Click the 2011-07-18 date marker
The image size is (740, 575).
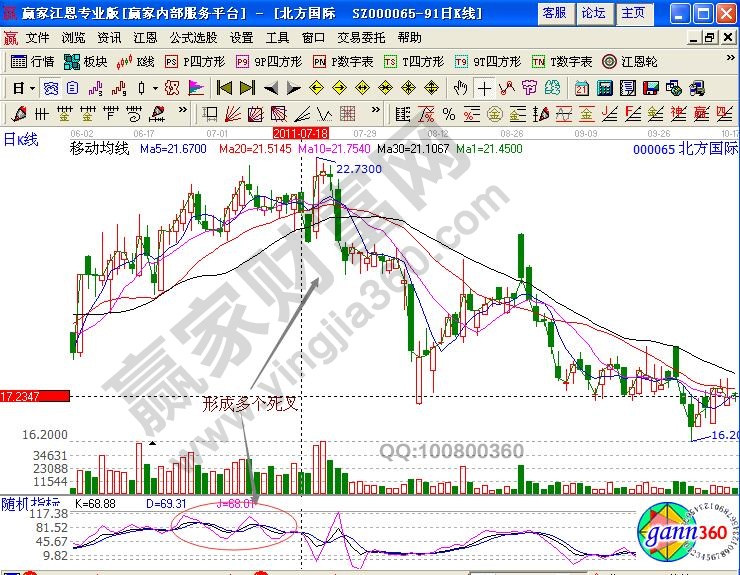(x=301, y=132)
